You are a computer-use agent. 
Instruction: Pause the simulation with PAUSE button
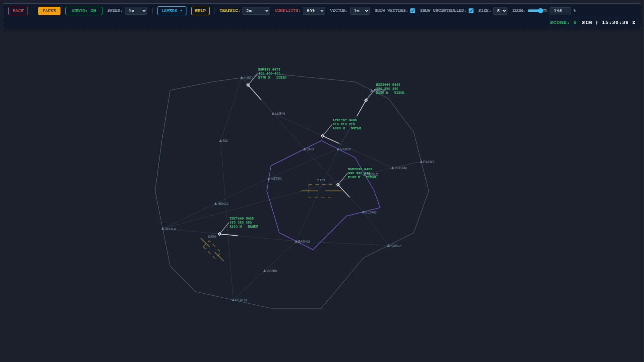pyautogui.click(x=49, y=11)
